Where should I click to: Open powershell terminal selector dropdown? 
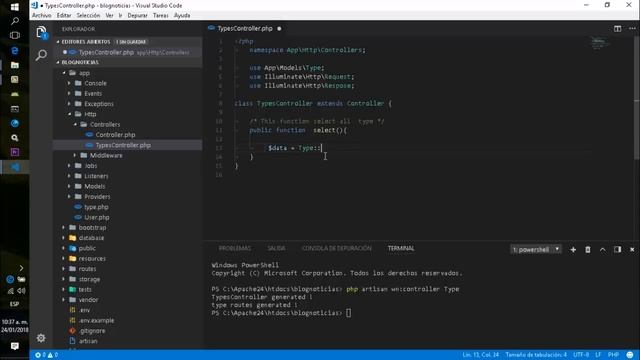pyautogui.click(x=536, y=249)
